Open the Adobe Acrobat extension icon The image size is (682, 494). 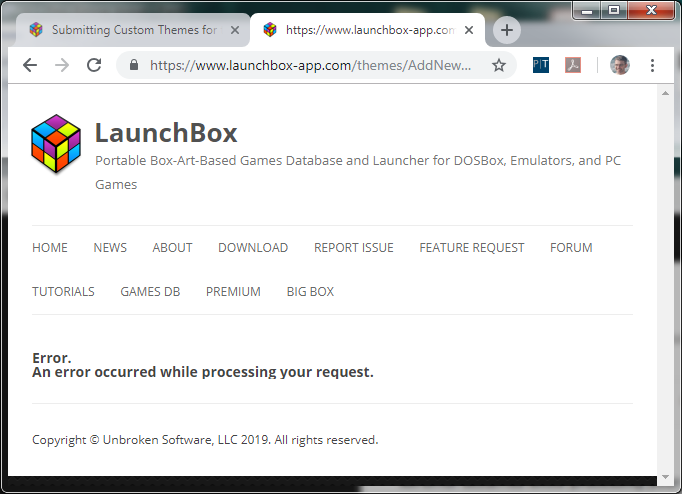coord(573,65)
